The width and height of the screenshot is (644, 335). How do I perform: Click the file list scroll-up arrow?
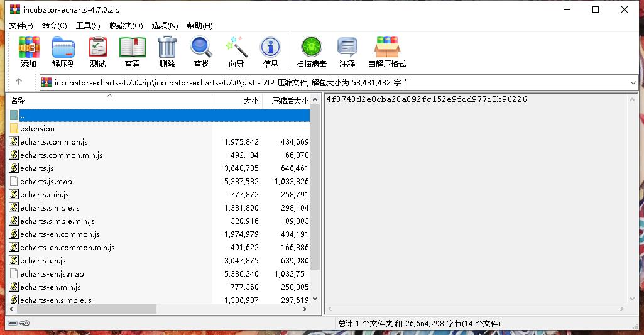pyautogui.click(x=315, y=99)
